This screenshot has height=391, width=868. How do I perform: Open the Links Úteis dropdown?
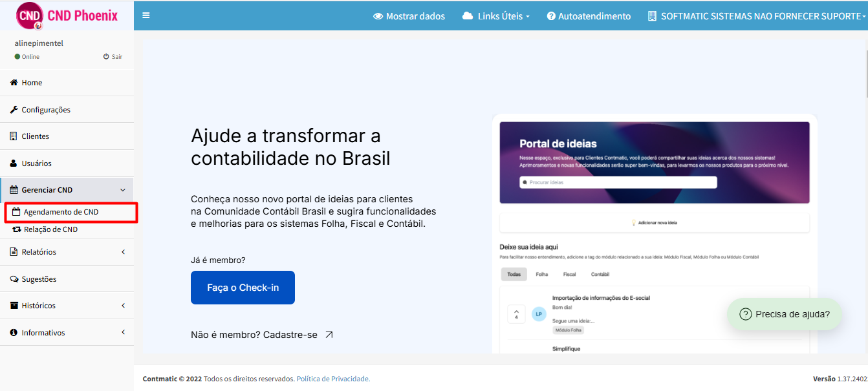click(496, 16)
